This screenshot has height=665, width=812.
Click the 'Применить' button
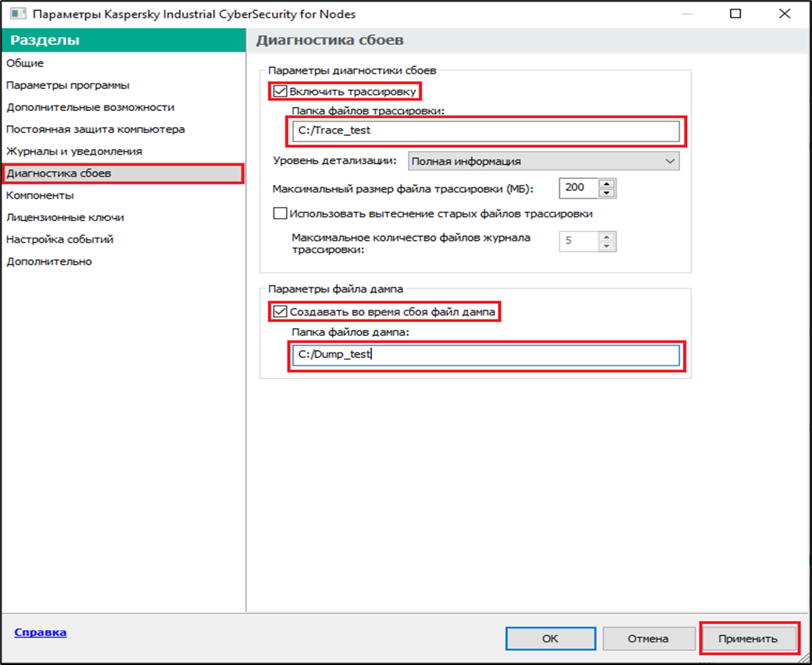click(749, 638)
